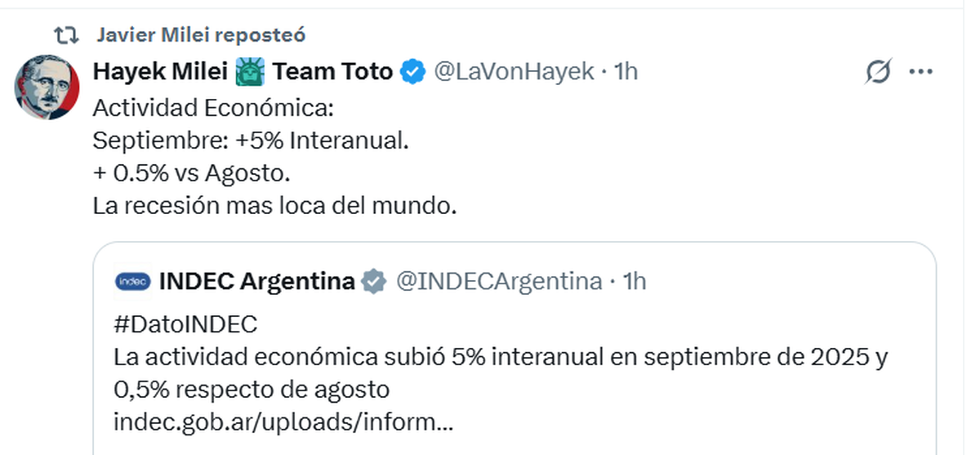Image resolution: width=980 pixels, height=455 pixels.
Task: Open the @INDECArgentina handle
Action: click(x=498, y=282)
